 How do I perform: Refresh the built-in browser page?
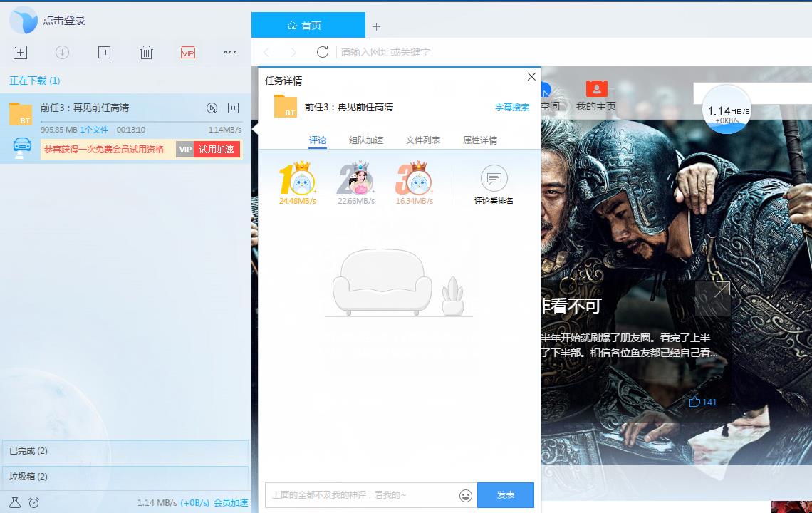(322, 51)
